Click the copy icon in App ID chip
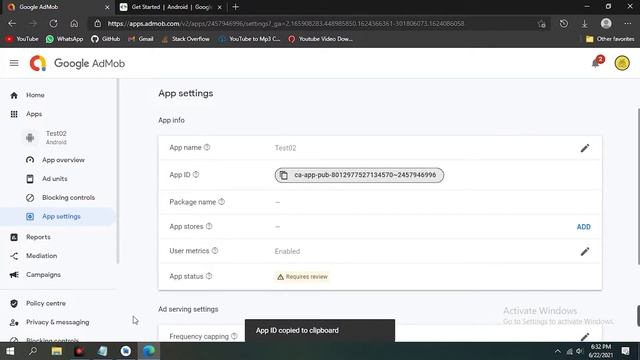The width and height of the screenshot is (640, 360). pyautogui.click(x=284, y=175)
